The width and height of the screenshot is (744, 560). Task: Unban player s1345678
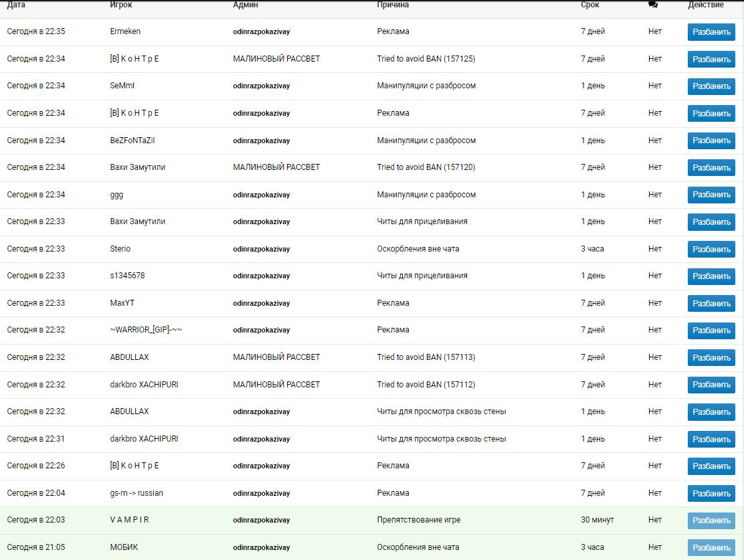click(711, 276)
